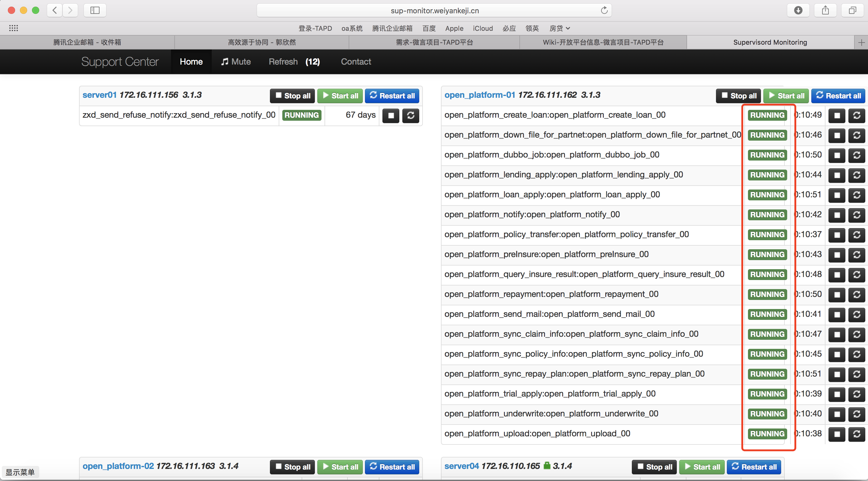Click Safari sidebar toggle icon
This screenshot has width=868, height=481.
tap(95, 10)
